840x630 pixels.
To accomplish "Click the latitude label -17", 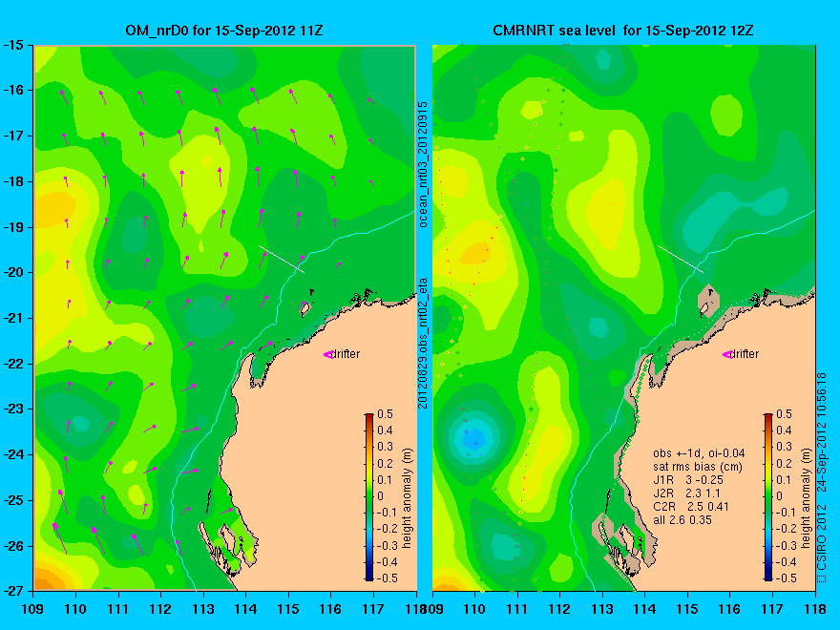I will (x=13, y=136).
